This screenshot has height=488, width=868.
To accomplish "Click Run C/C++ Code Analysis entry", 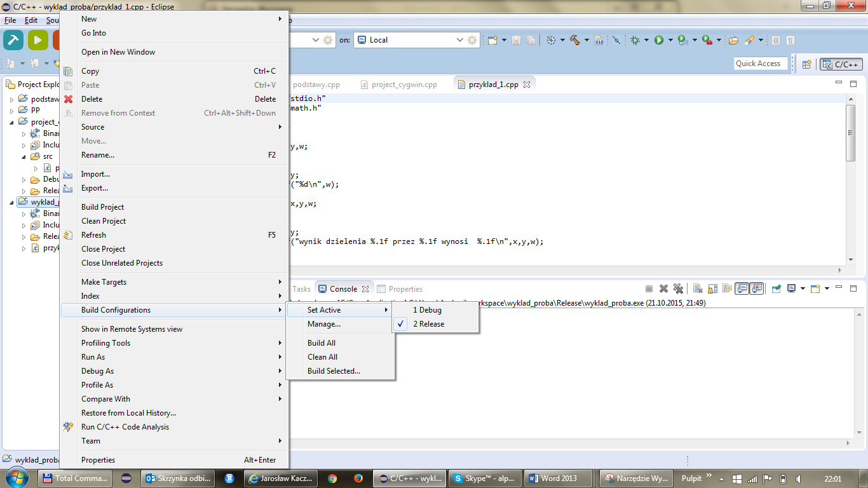I will click(175, 427).
